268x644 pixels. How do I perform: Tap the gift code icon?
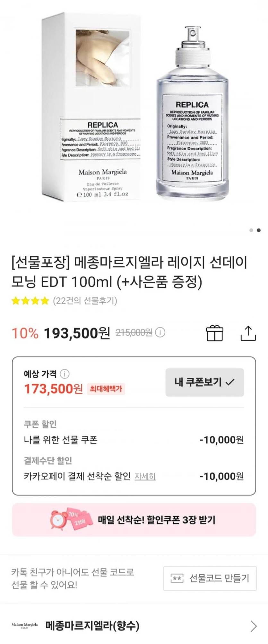(x=177, y=579)
